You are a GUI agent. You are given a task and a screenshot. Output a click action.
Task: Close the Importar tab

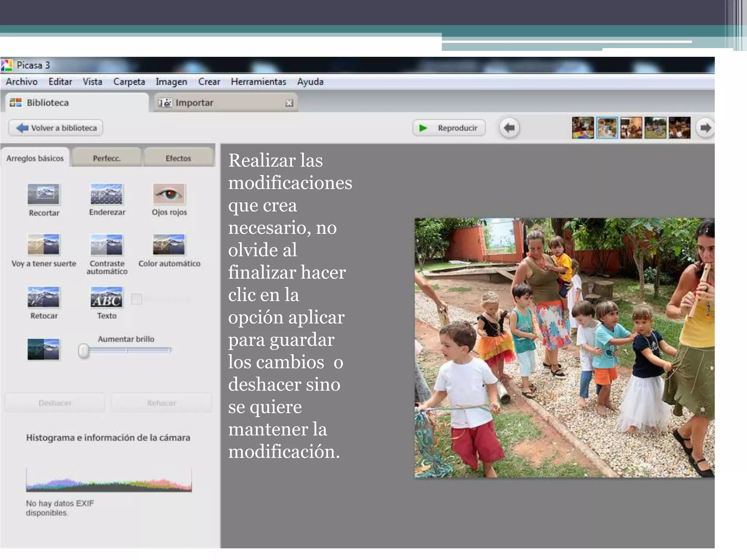point(289,103)
